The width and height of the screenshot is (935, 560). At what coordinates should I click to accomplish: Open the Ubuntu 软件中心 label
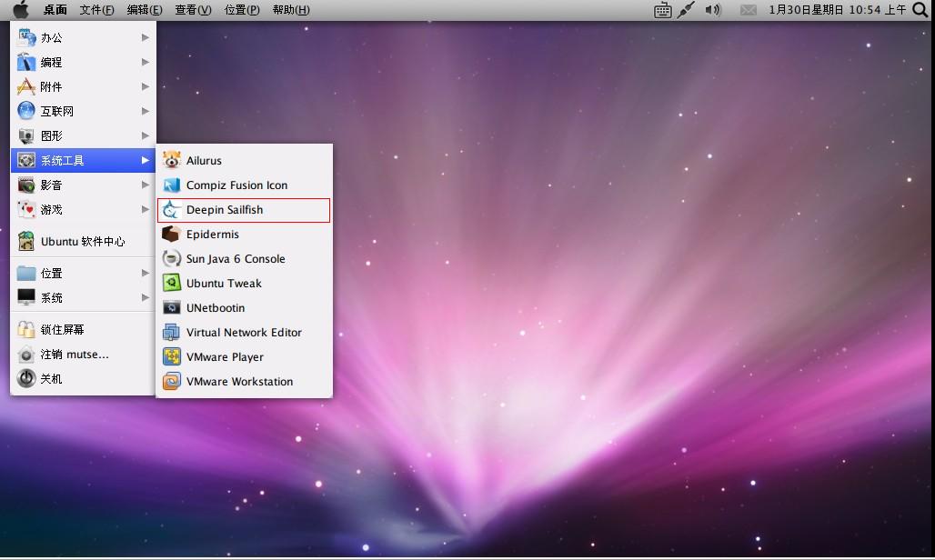click(83, 241)
